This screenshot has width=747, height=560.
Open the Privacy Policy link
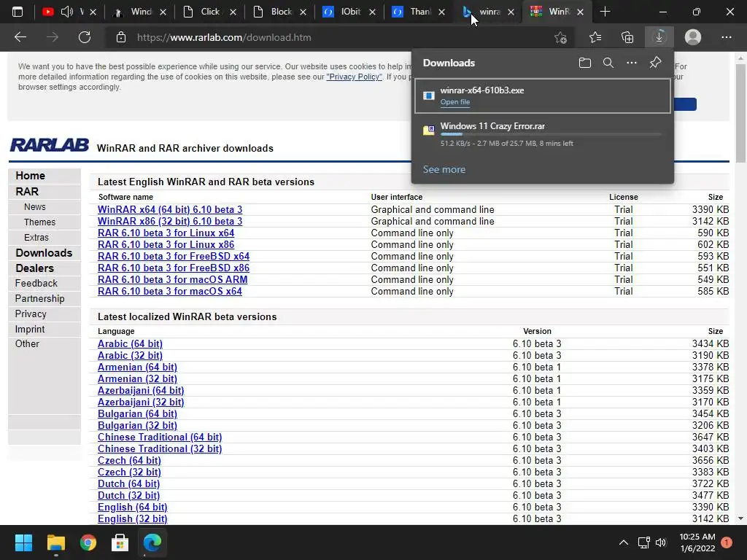pos(354,77)
